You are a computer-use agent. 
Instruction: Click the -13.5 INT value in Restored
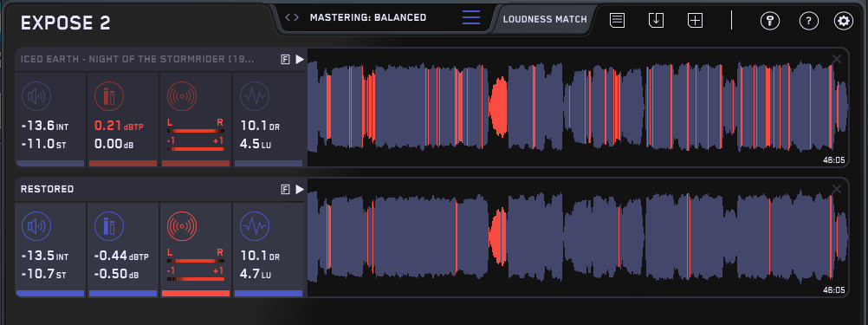(45, 257)
